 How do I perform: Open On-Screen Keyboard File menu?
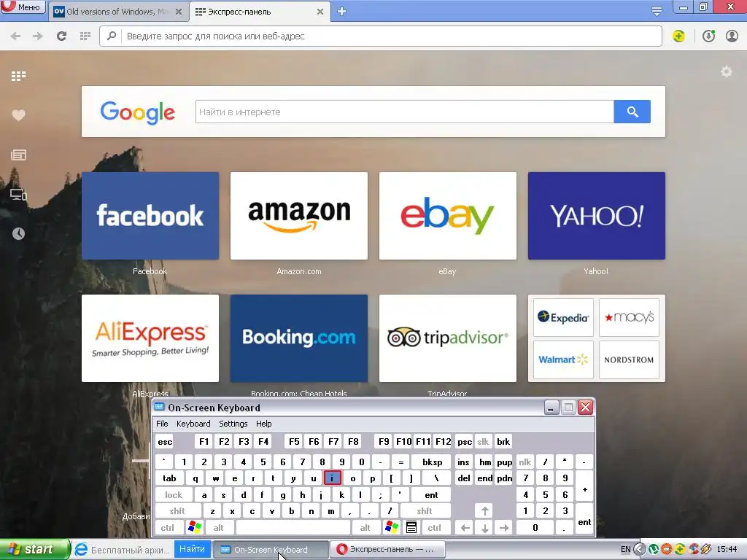(162, 424)
